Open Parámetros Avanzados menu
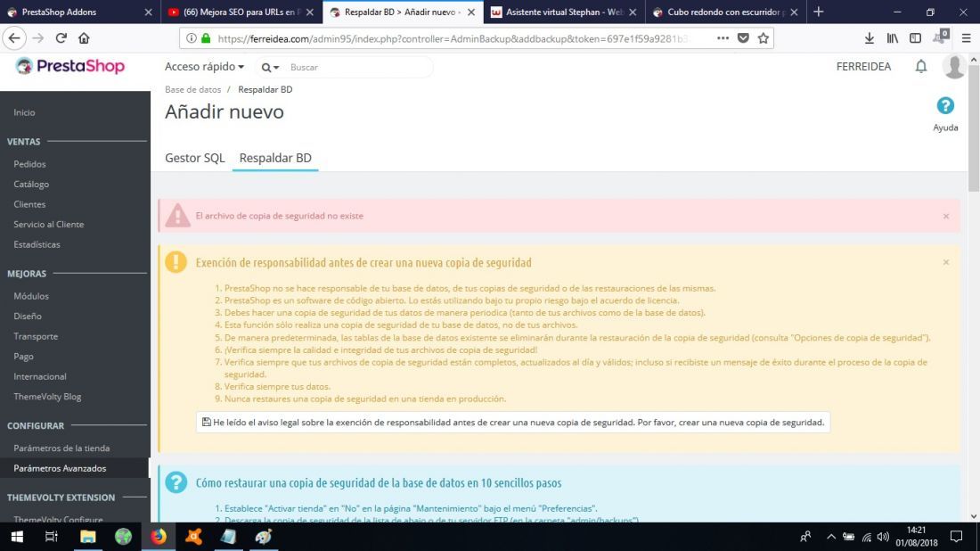 [x=60, y=468]
